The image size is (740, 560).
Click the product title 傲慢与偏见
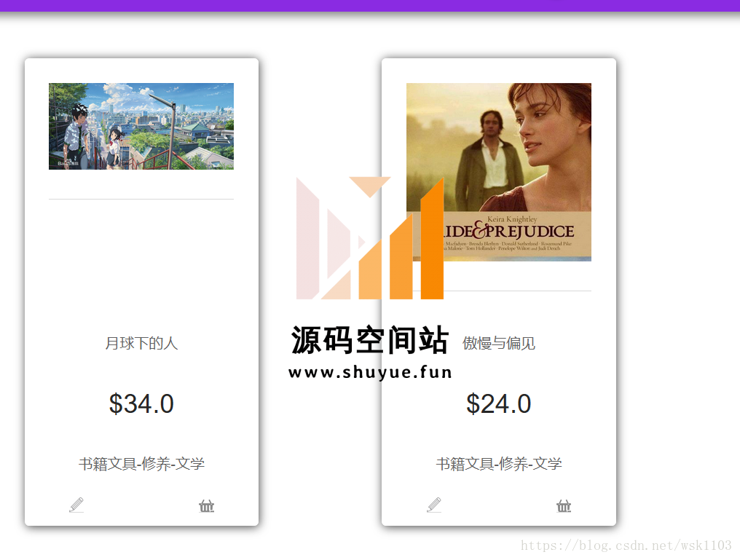[499, 343]
